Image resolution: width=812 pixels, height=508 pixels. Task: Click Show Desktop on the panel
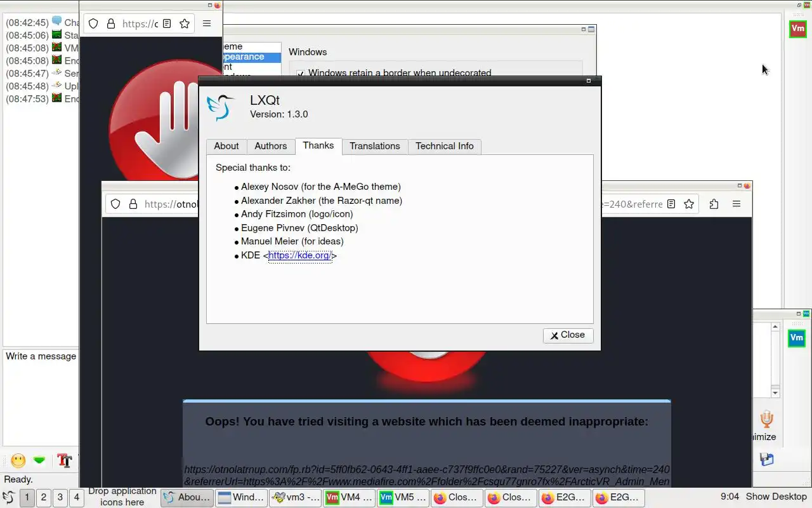click(x=776, y=497)
